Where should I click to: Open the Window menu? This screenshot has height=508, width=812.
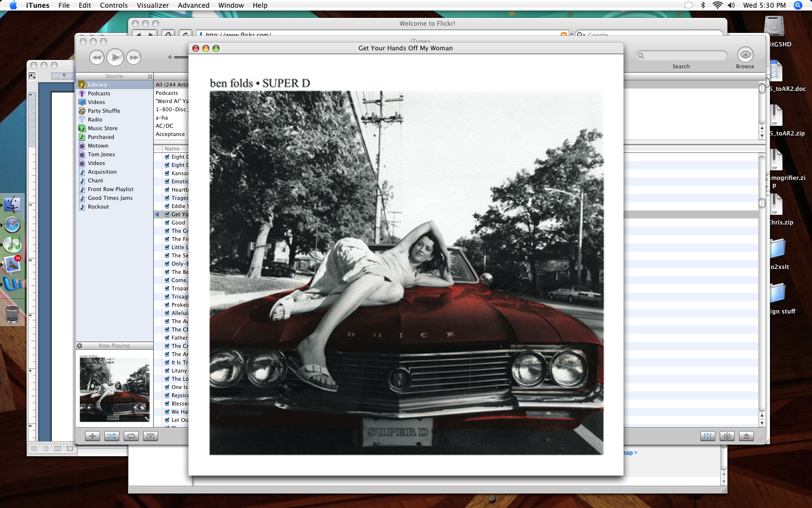(231, 5)
